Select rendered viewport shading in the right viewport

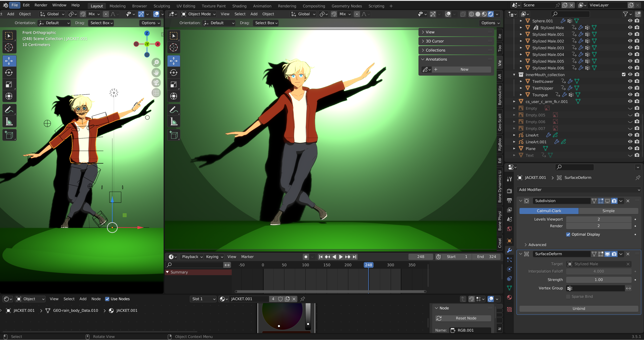[491, 14]
